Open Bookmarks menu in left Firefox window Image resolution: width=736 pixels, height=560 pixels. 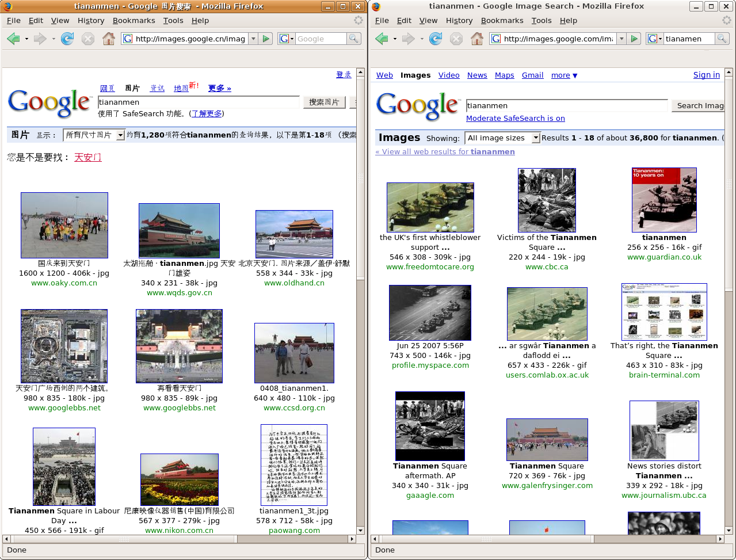click(x=134, y=21)
